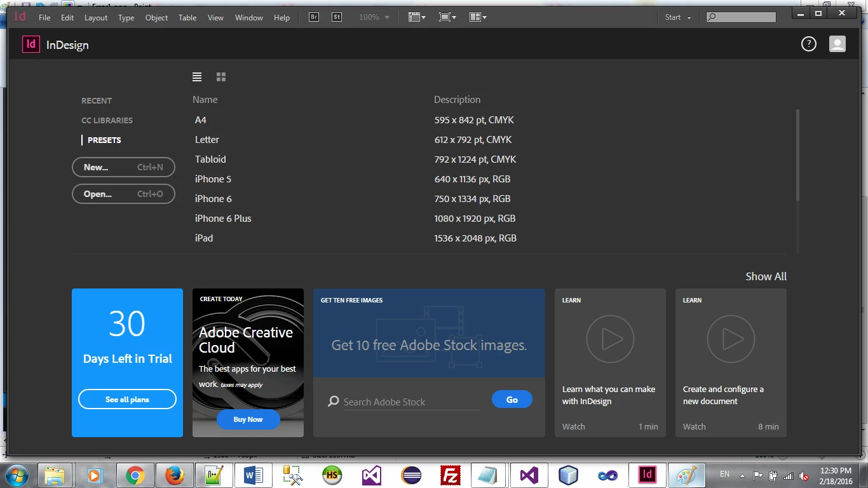Click the Search Adobe Stock field

412,402
